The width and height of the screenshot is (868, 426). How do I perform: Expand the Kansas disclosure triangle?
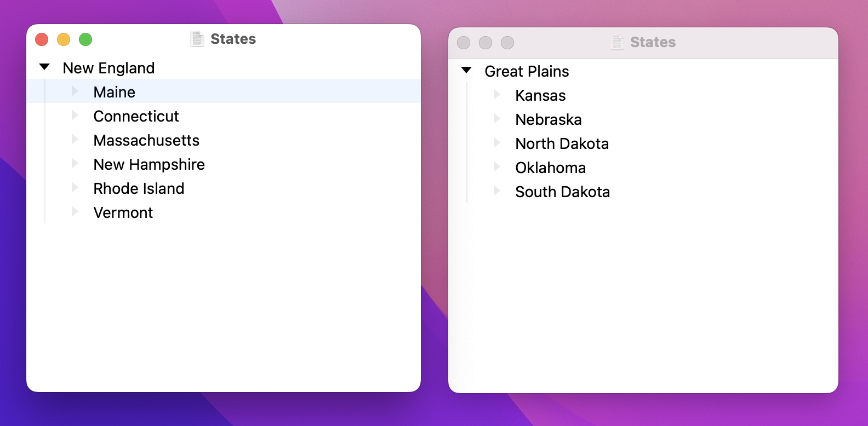497,95
